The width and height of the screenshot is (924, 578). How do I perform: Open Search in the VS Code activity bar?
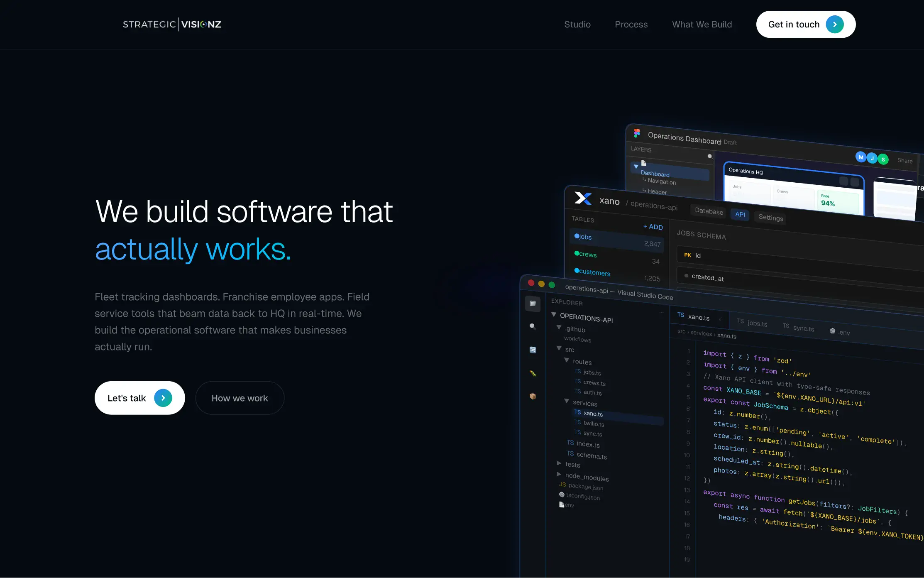click(532, 326)
